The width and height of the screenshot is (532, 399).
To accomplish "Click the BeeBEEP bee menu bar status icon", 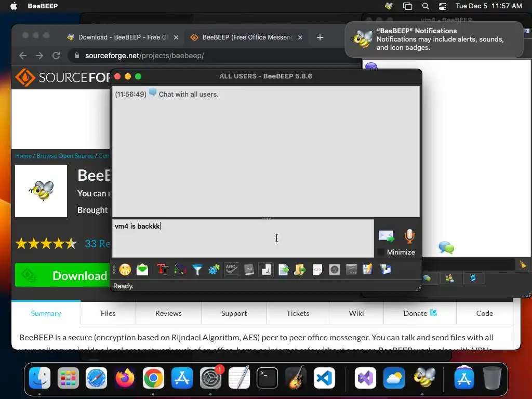I will click(x=389, y=6).
